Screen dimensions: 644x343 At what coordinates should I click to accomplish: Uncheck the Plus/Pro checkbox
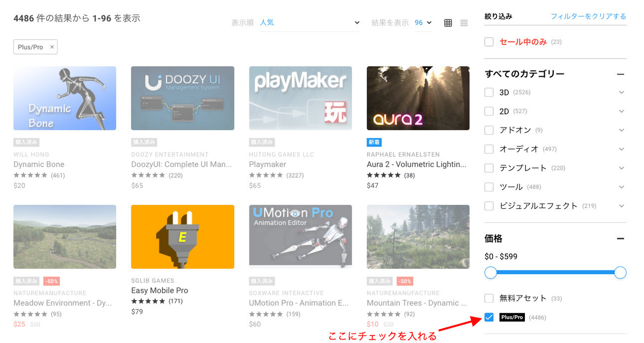pos(489,317)
